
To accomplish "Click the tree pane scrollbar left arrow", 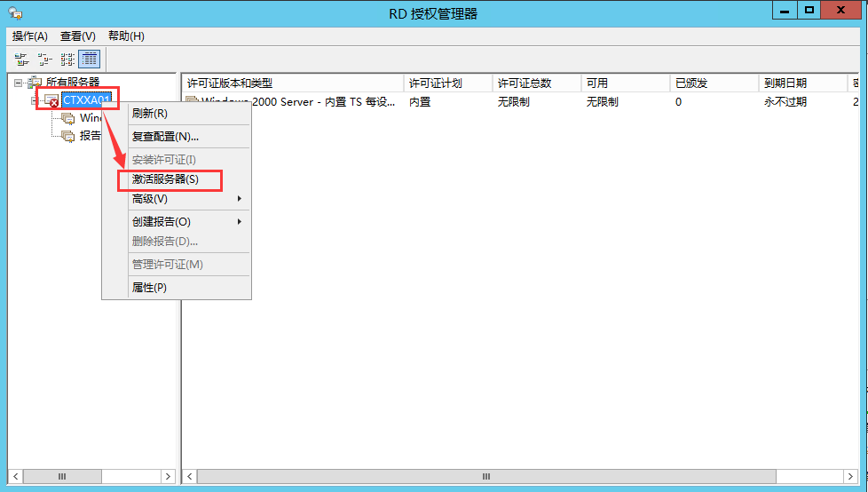I will 15,477.
